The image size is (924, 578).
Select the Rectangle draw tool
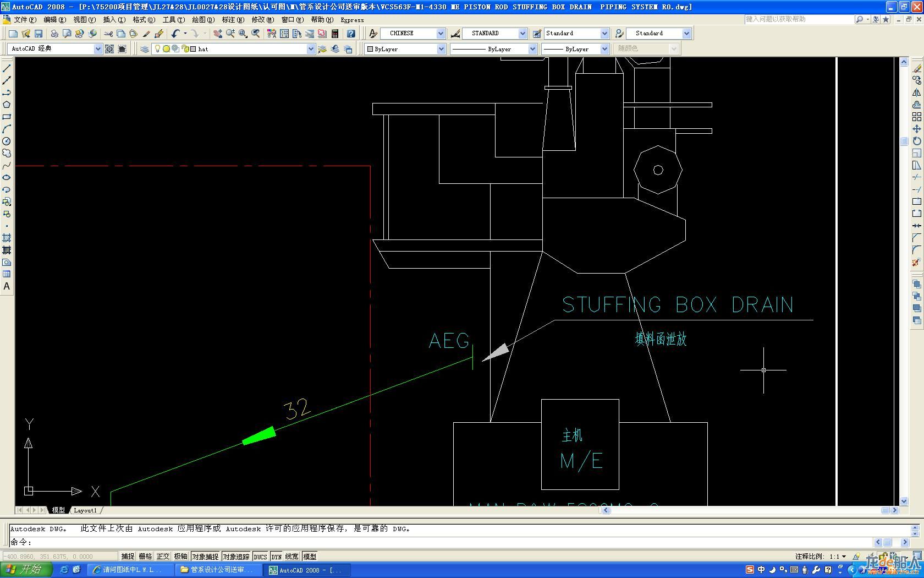click(7, 117)
